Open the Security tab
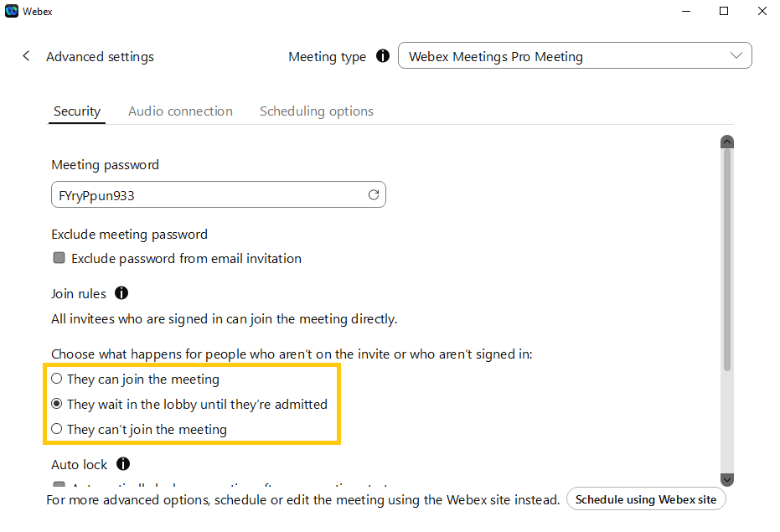 click(x=77, y=111)
